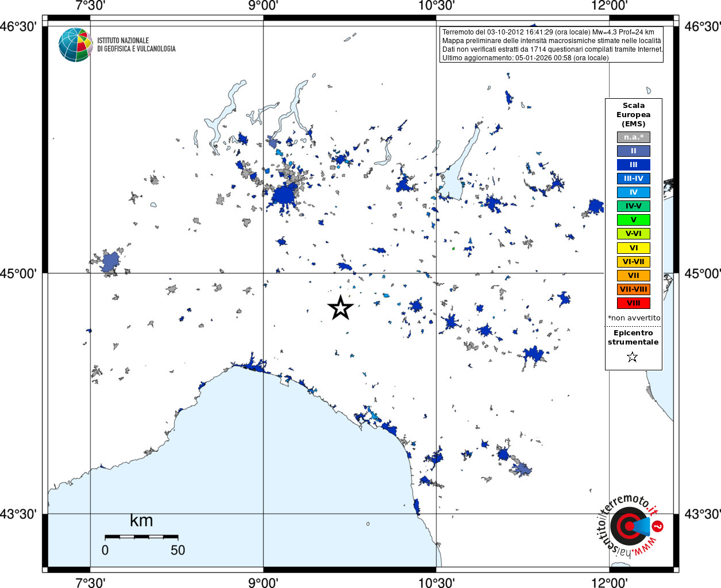Screen dimensions: 721x588
Task: Click the left axis label 46°30'
Action: (18, 26)
